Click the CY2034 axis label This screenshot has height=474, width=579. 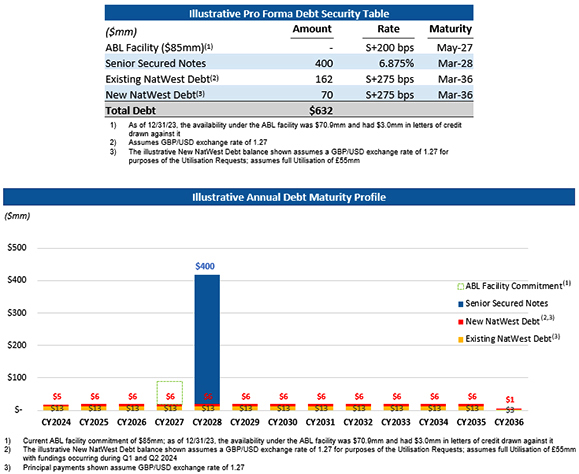[434, 422]
